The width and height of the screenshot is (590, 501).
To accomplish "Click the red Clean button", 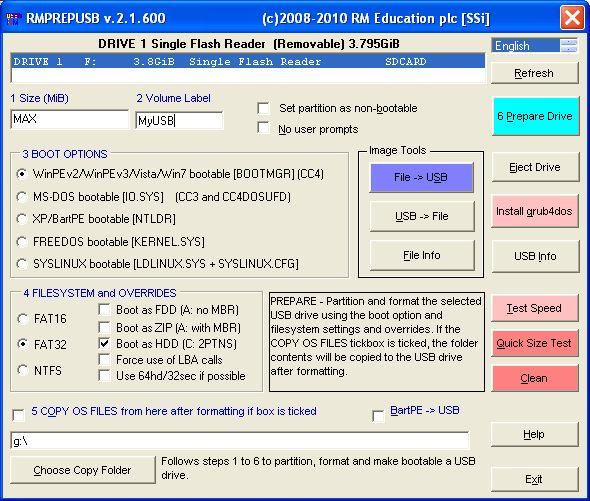I will tap(534, 378).
